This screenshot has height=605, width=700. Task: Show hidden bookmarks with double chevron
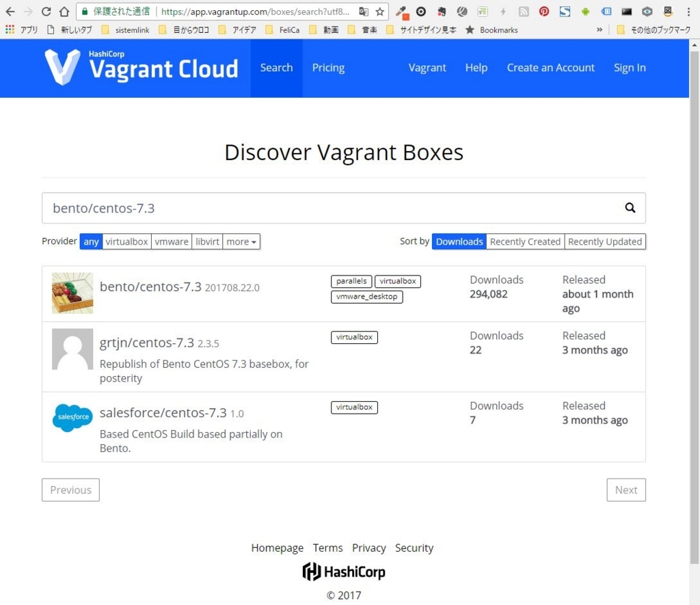pos(599,30)
